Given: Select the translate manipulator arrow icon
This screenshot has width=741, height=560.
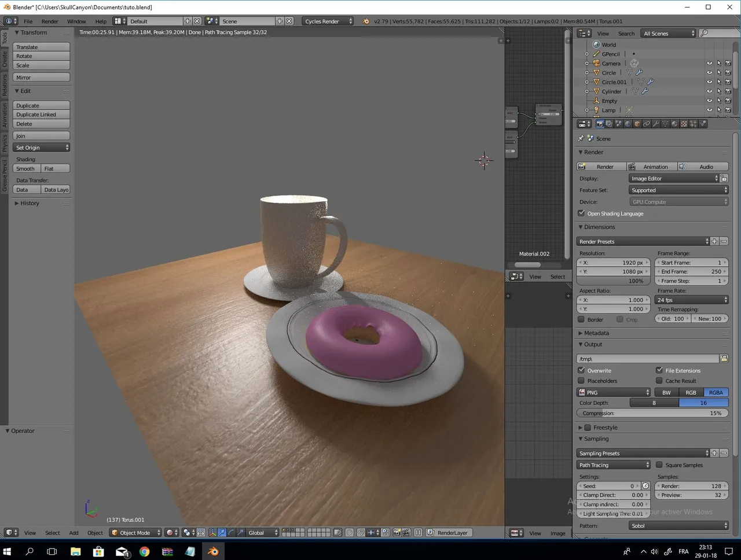Looking at the screenshot, I should [221, 533].
